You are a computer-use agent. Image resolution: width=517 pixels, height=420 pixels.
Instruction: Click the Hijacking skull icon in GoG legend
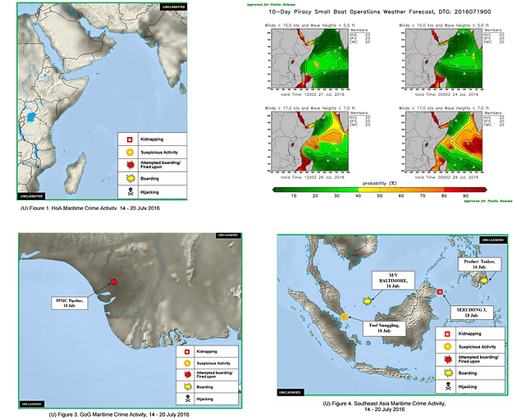point(188,399)
